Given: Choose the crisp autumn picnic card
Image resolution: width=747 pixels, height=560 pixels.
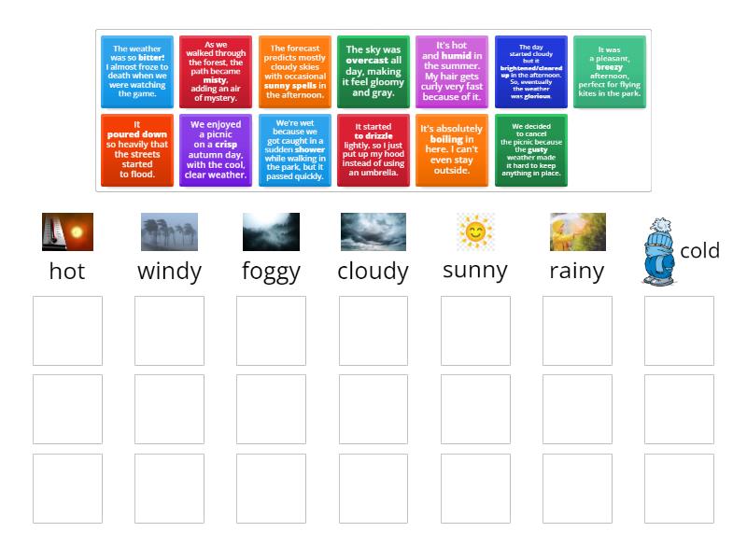Looking at the screenshot, I should point(217,149).
